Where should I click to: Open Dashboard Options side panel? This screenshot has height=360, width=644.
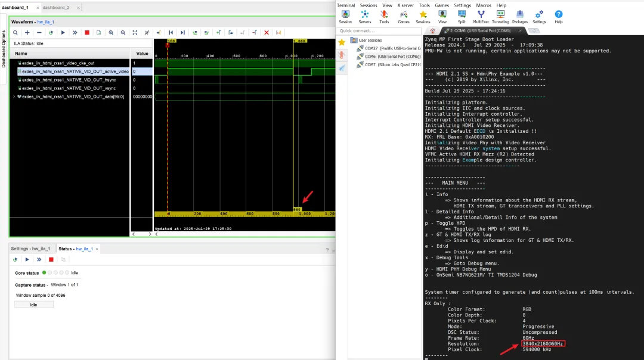(4, 48)
